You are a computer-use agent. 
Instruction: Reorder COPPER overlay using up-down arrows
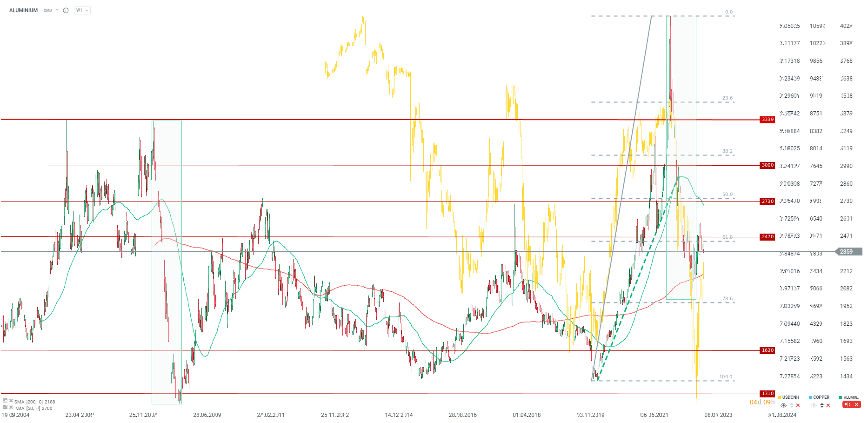[822, 405]
